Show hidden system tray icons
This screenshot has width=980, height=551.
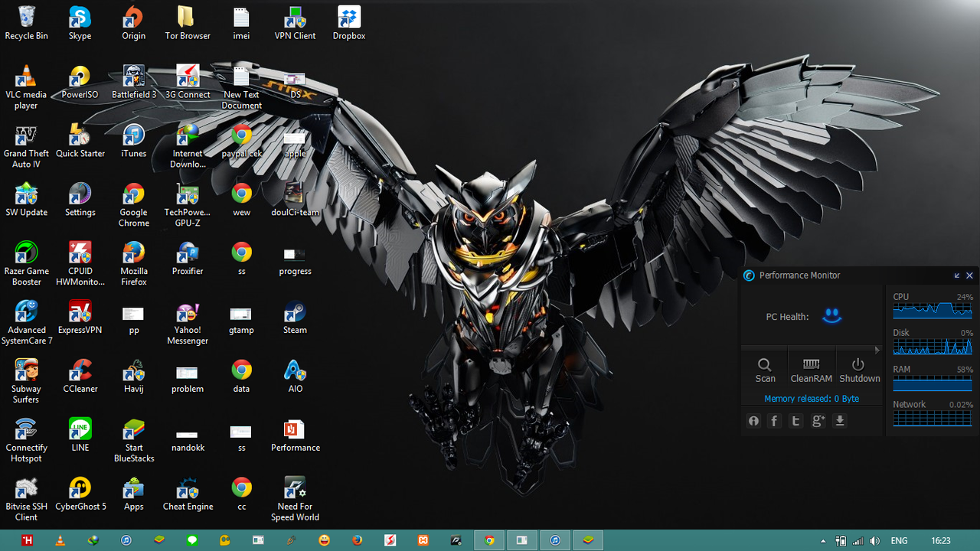[823, 541]
